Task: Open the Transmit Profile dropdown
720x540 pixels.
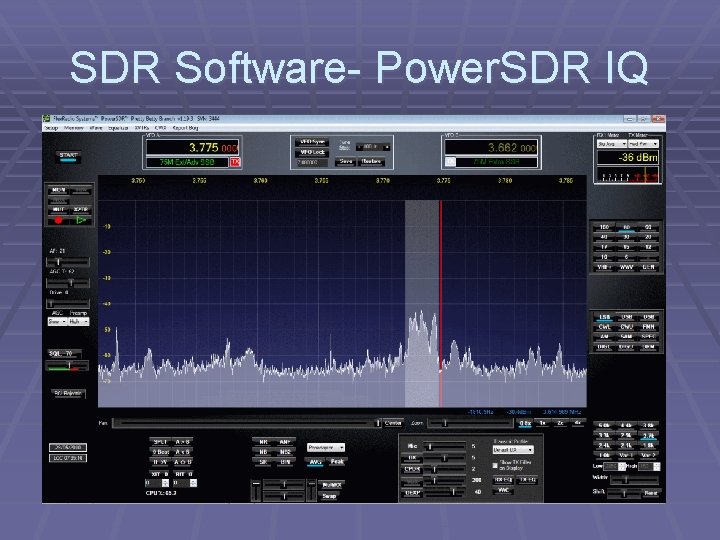Action: click(x=513, y=450)
